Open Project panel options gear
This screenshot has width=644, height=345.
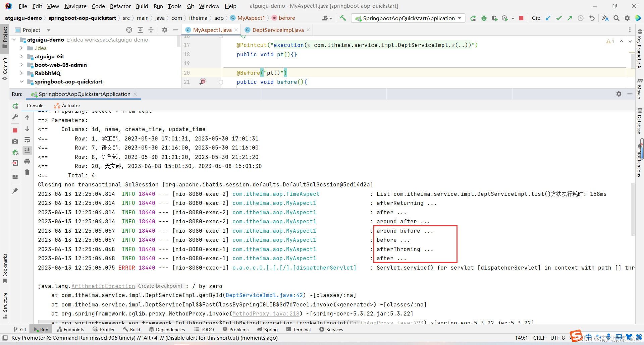click(x=164, y=30)
